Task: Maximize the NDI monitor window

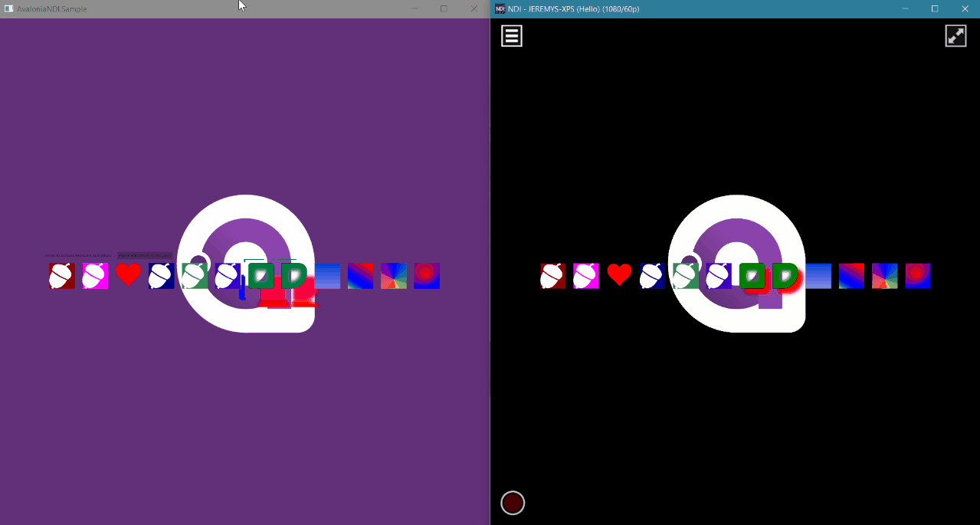Action: pyautogui.click(x=935, y=8)
